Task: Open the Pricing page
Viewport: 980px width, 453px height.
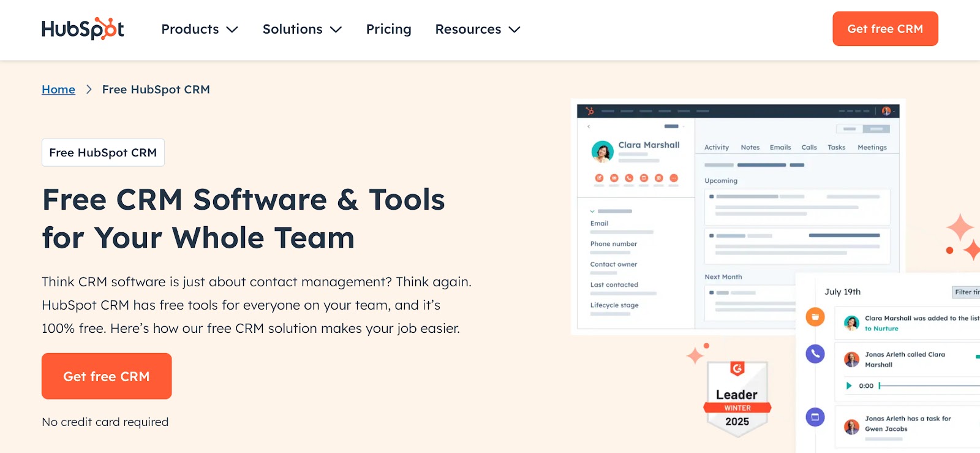Action: [x=388, y=29]
